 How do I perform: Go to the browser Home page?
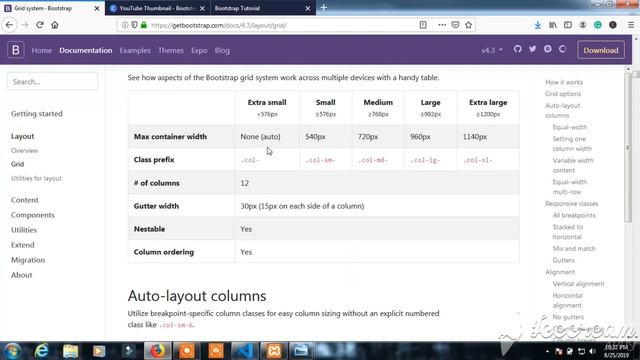(55, 25)
